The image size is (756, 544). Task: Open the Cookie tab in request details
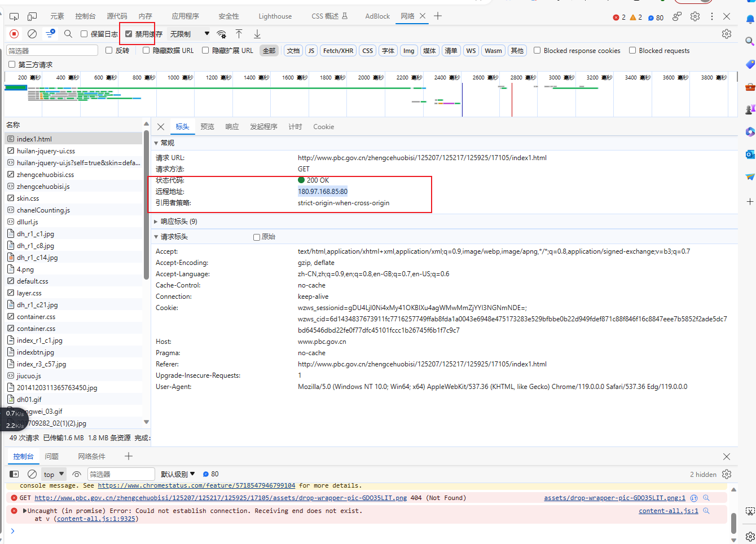(324, 127)
